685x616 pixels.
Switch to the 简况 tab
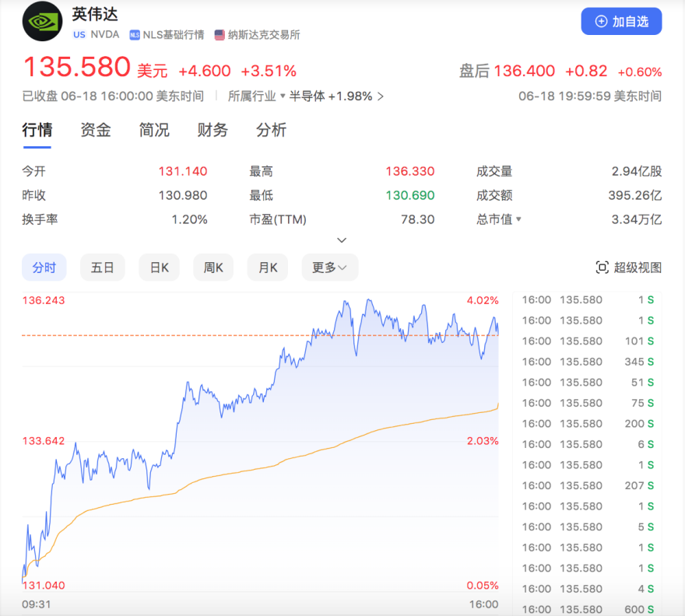click(x=153, y=130)
